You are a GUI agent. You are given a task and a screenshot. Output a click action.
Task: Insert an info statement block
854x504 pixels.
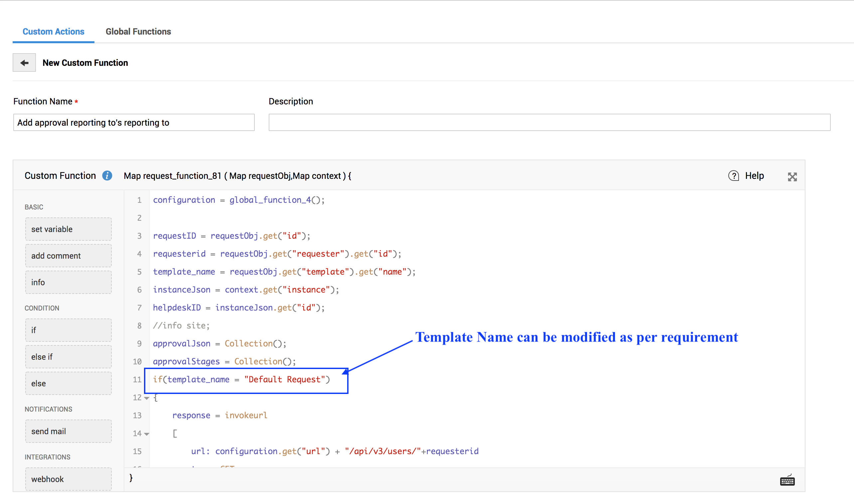(68, 282)
